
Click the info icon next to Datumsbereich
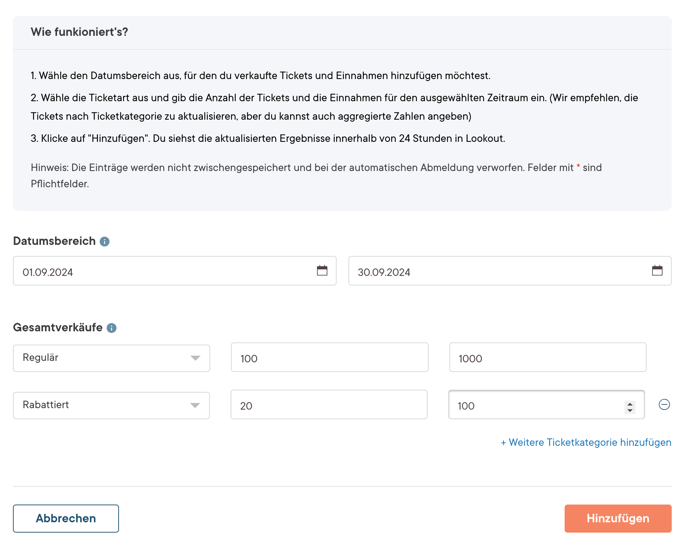click(x=104, y=241)
